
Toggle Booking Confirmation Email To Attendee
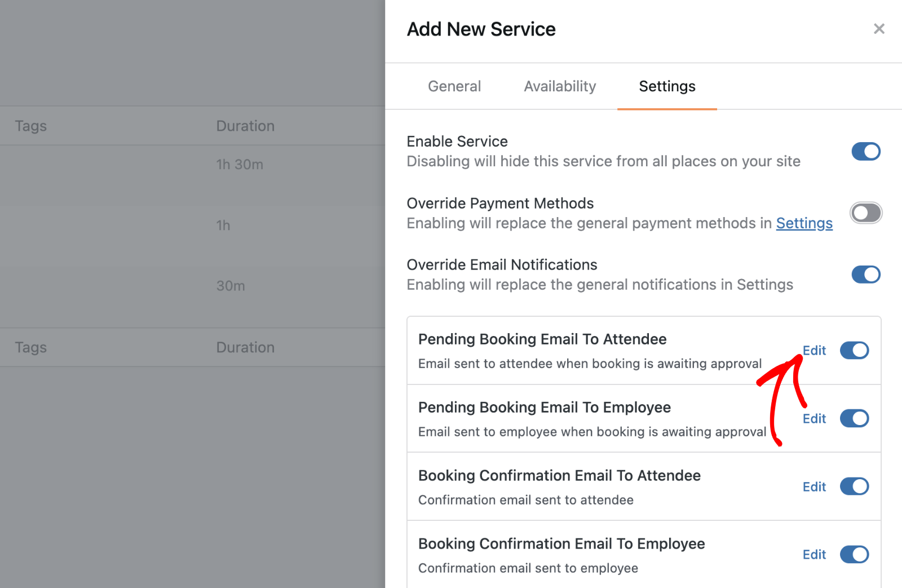(x=854, y=487)
